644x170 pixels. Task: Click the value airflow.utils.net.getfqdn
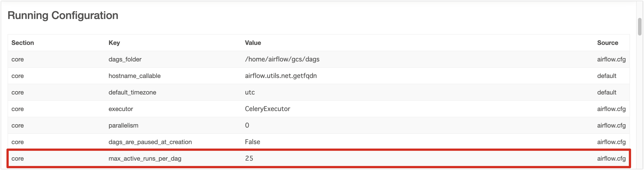point(281,76)
